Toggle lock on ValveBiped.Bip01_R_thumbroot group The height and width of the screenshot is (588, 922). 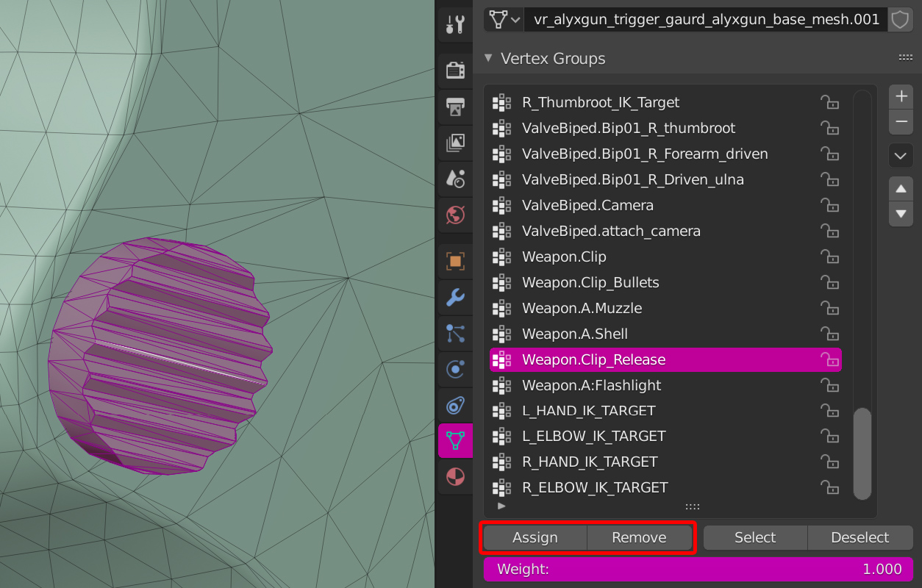(829, 128)
